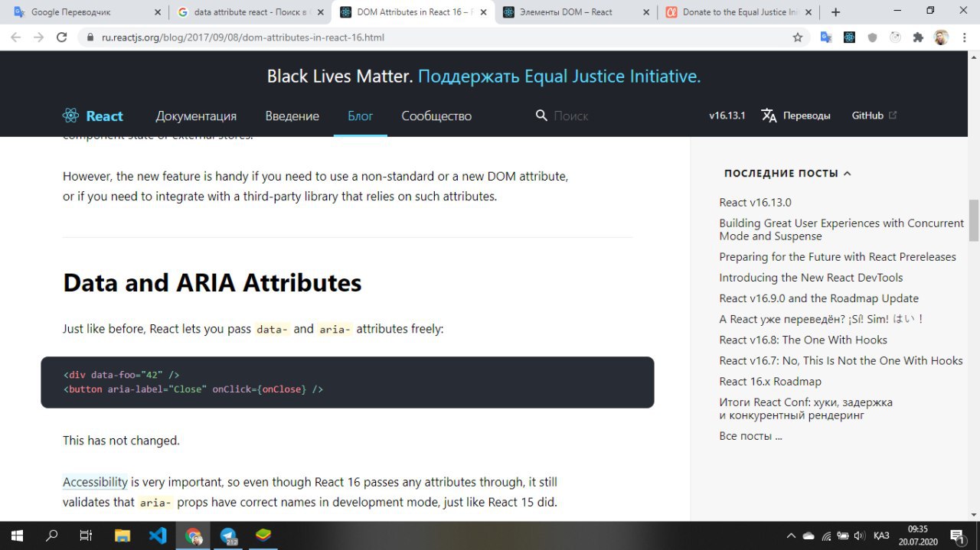Open the taskbar clock and date
Screen dimensions: 980x550
pyautogui.click(x=917, y=535)
